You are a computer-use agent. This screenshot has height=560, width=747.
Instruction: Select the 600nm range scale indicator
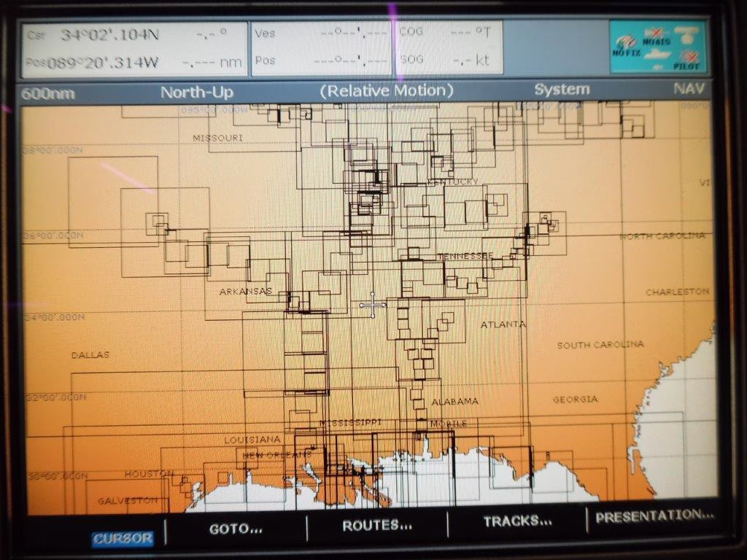48,94
